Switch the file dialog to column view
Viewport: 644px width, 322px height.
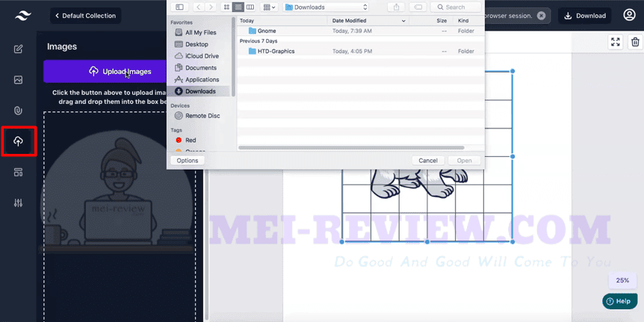(x=250, y=7)
